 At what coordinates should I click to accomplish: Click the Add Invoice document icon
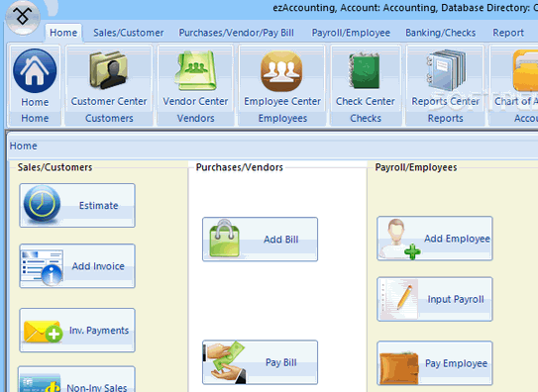[x=42, y=267]
